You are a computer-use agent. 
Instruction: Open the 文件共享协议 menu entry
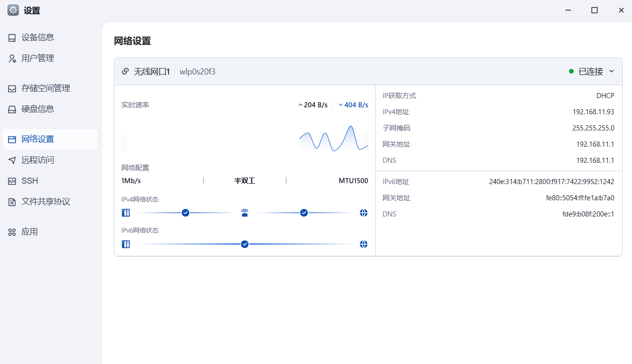(x=45, y=202)
